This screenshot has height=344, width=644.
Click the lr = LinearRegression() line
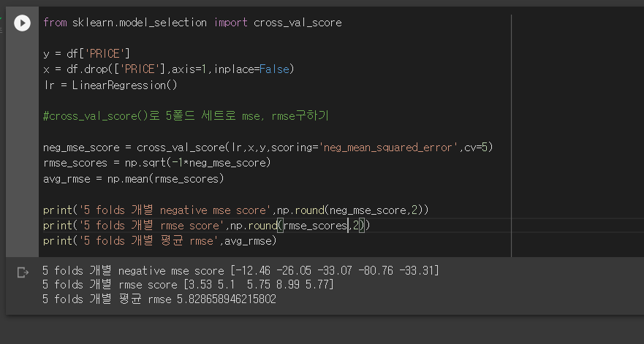[110, 85]
